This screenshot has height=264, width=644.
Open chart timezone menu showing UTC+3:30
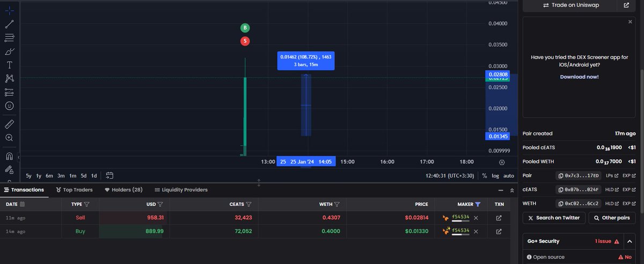[449, 175]
